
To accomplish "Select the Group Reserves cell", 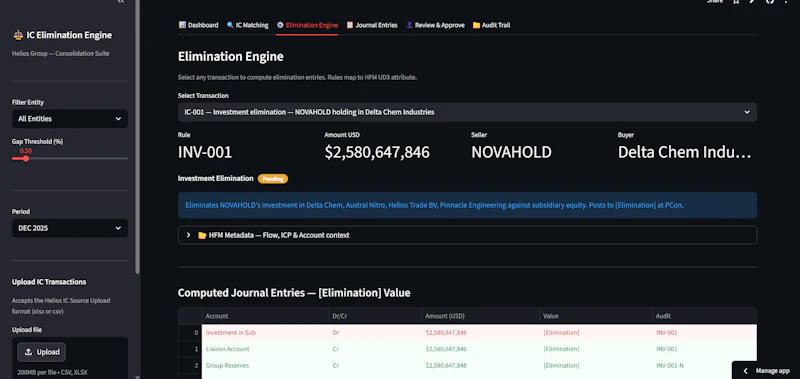I will click(265, 366).
